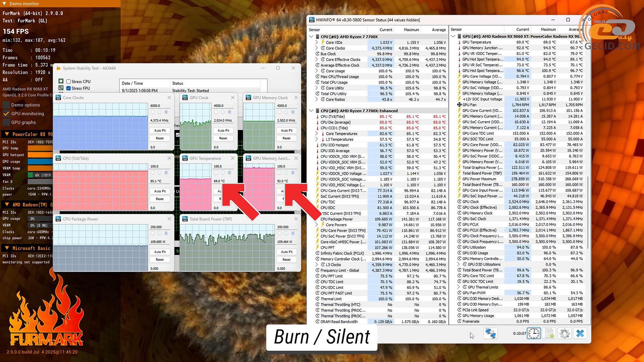This screenshot has height=362, width=644.
Task: Collapse CPU [#0] AMD Ryzen 7 7700X group
Action: [x=311, y=37]
